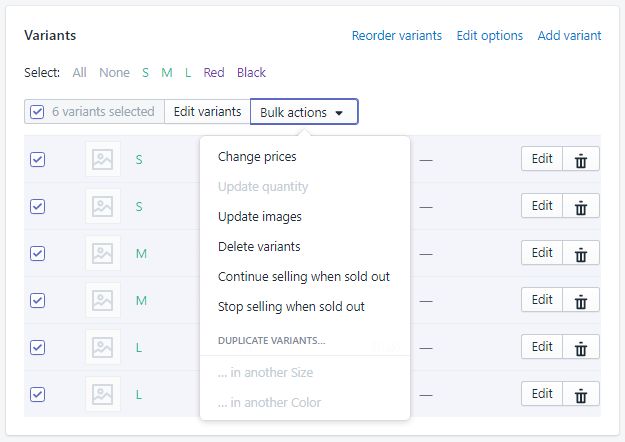Uncheck the first S variant checkbox
625x442 pixels.
[x=37, y=159]
